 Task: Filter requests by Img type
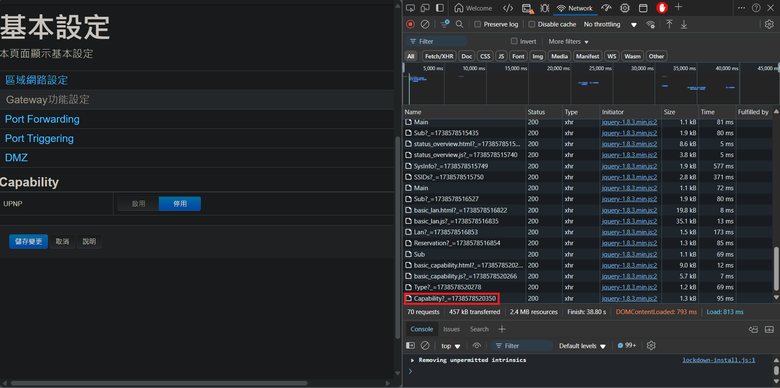538,56
